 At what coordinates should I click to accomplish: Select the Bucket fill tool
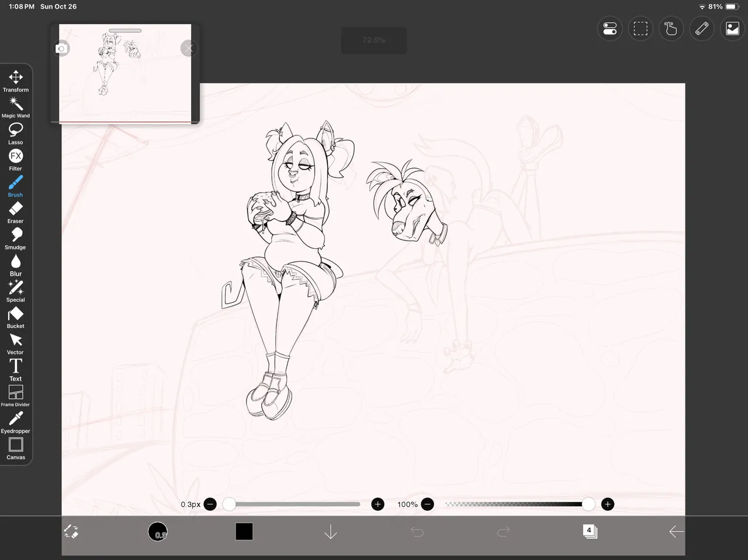16,317
